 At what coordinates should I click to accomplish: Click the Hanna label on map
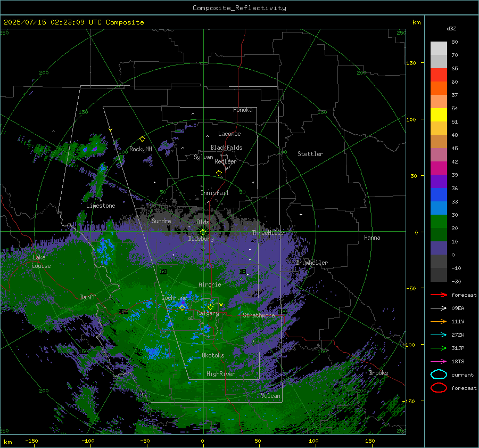pyautogui.click(x=372, y=238)
